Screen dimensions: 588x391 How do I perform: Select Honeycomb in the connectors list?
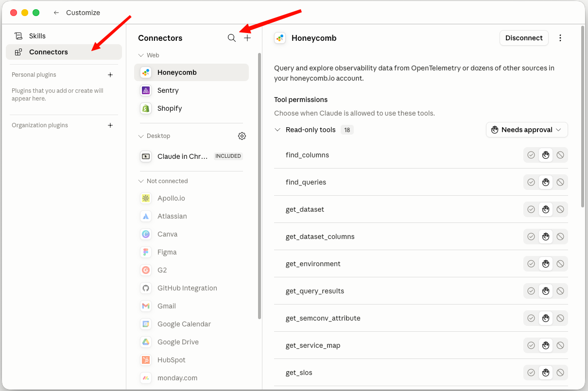click(x=191, y=72)
